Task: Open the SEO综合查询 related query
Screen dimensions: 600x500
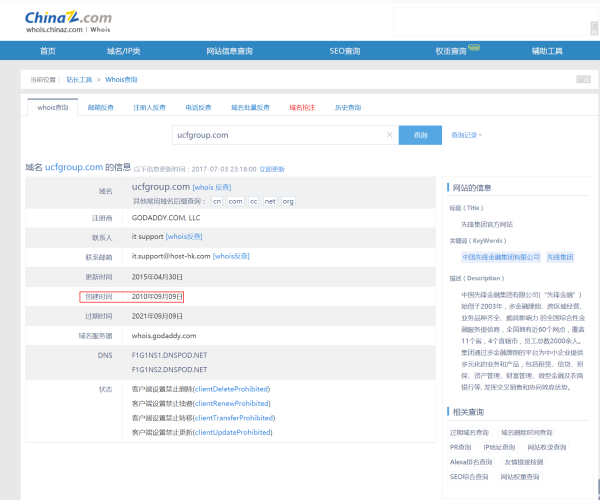Action: tap(469, 477)
